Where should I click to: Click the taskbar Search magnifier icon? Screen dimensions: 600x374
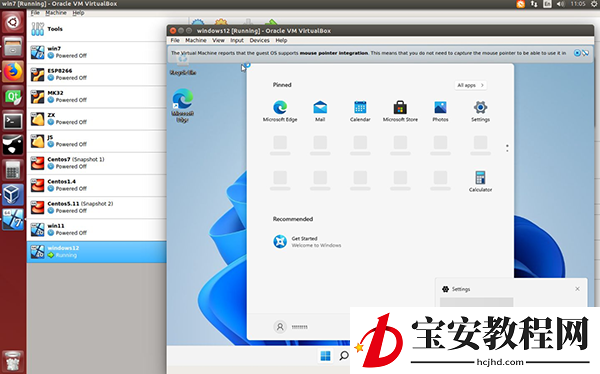click(x=344, y=356)
